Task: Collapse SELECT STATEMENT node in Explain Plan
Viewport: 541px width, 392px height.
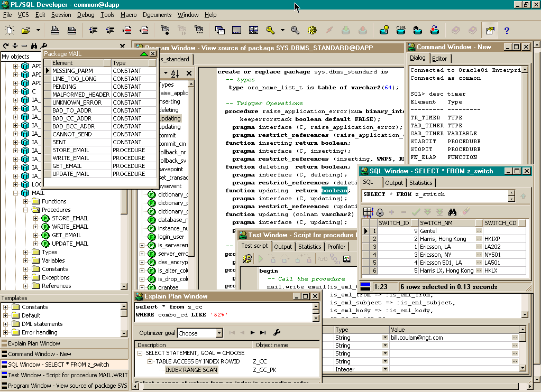Action: pos(140,353)
